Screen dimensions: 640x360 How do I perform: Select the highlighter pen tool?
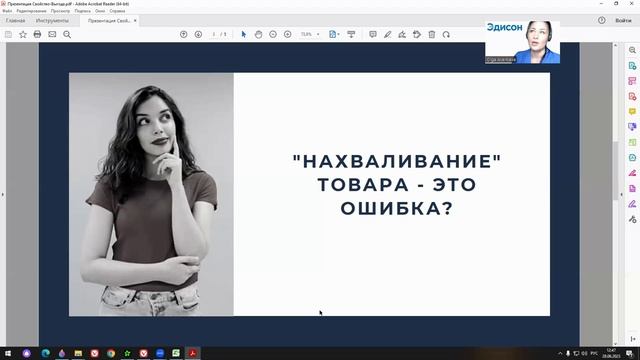(387, 35)
